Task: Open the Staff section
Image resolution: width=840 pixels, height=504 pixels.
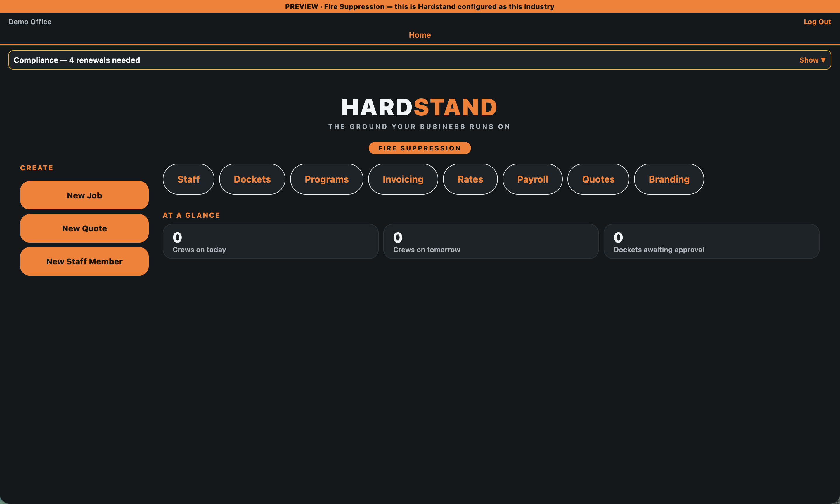Action: 188,179
